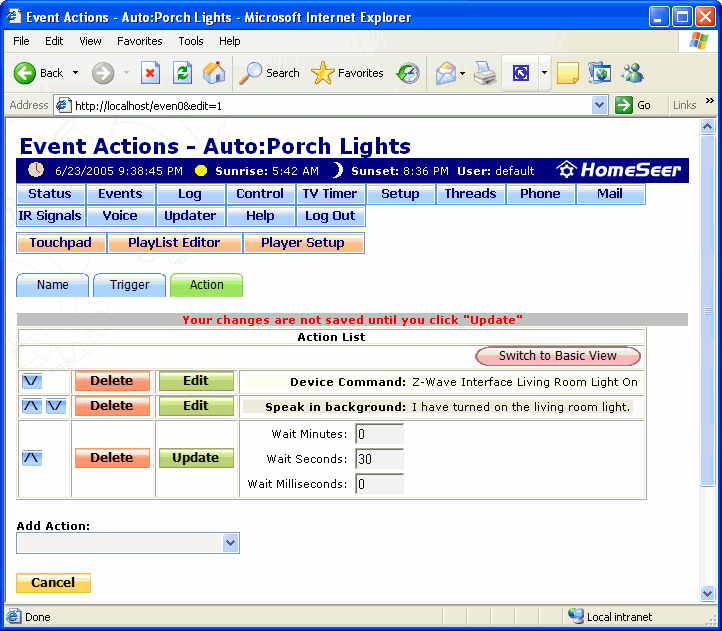
Task: Open the Events navigation button
Action: pos(120,194)
